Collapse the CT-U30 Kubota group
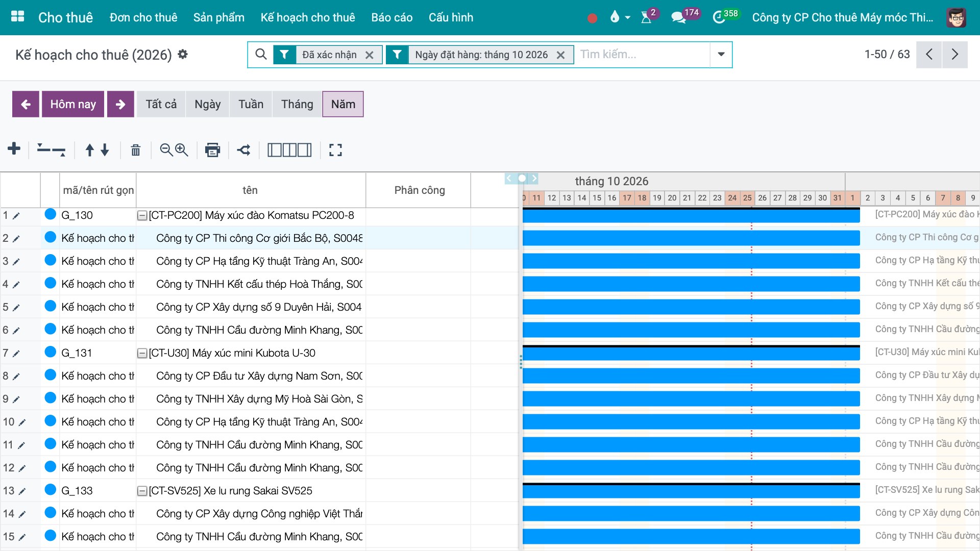 142,354
